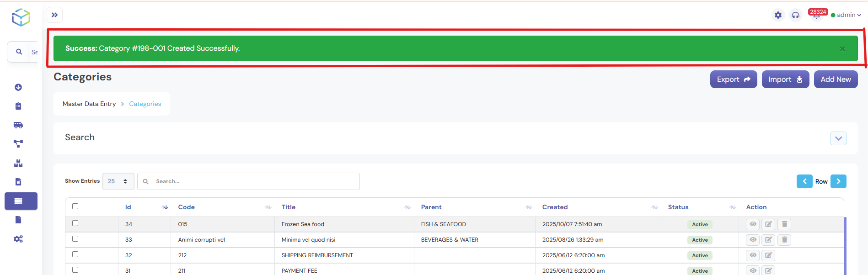Open the clipboard icon in sidebar
The height and width of the screenshot is (275, 868).
pos(18,106)
